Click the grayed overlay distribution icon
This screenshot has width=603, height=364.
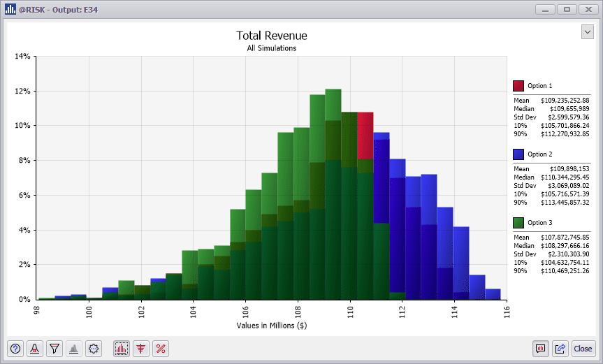point(73,349)
